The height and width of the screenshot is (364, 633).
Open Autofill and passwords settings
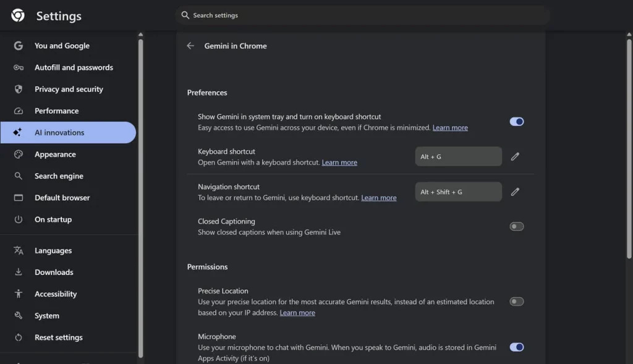pos(74,67)
